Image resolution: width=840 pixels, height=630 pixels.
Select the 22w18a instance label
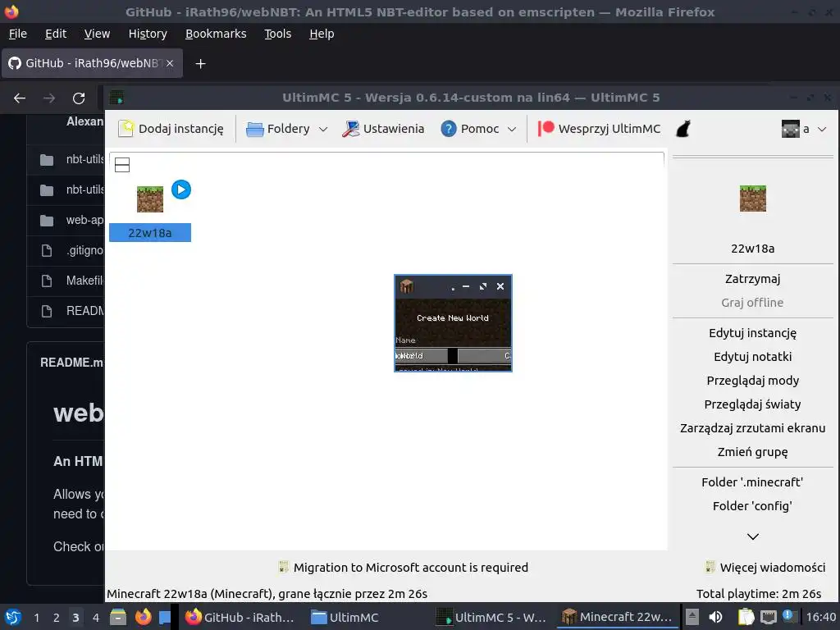tap(150, 233)
